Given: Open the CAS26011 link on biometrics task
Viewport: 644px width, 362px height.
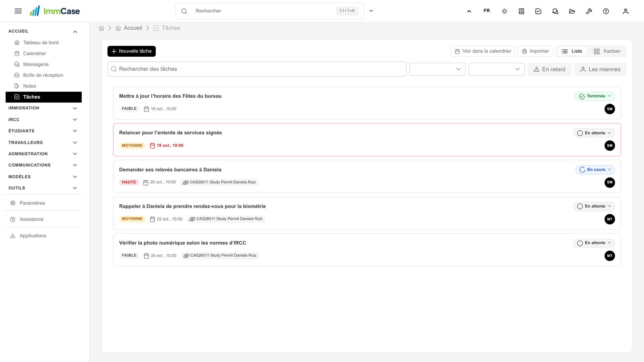Looking at the screenshot, I should 226,219.
